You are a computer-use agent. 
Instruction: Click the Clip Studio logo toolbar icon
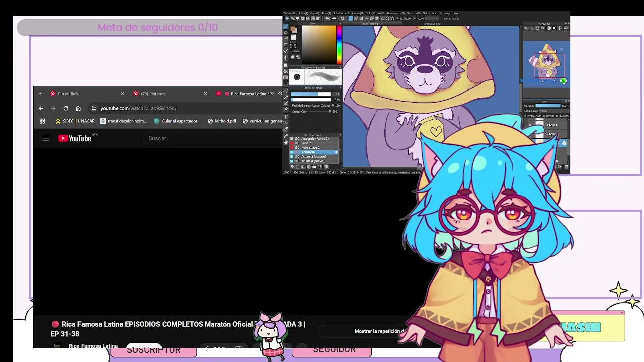point(287,18)
